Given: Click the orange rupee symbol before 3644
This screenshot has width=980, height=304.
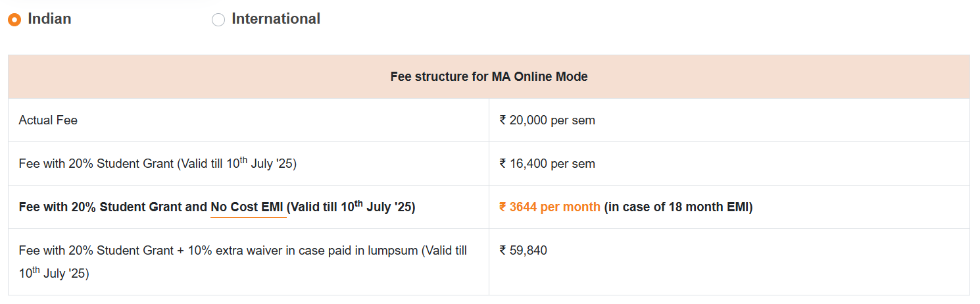Looking at the screenshot, I should point(503,207).
